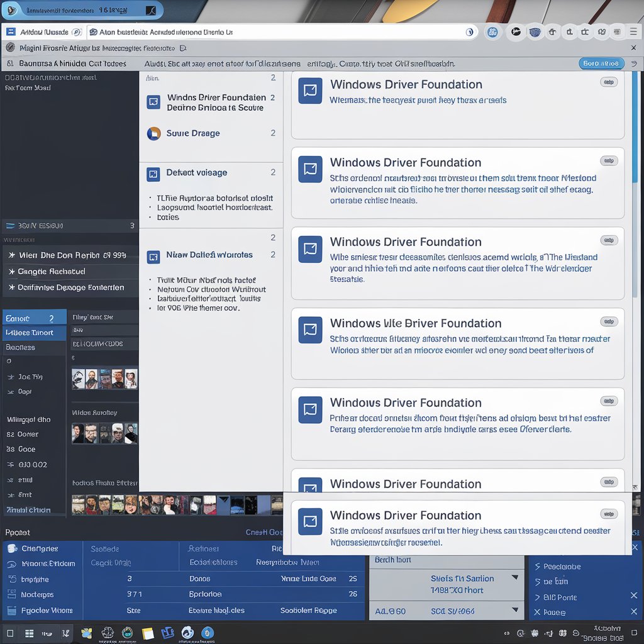Select the 'Beotless' tab

click(x=35, y=347)
